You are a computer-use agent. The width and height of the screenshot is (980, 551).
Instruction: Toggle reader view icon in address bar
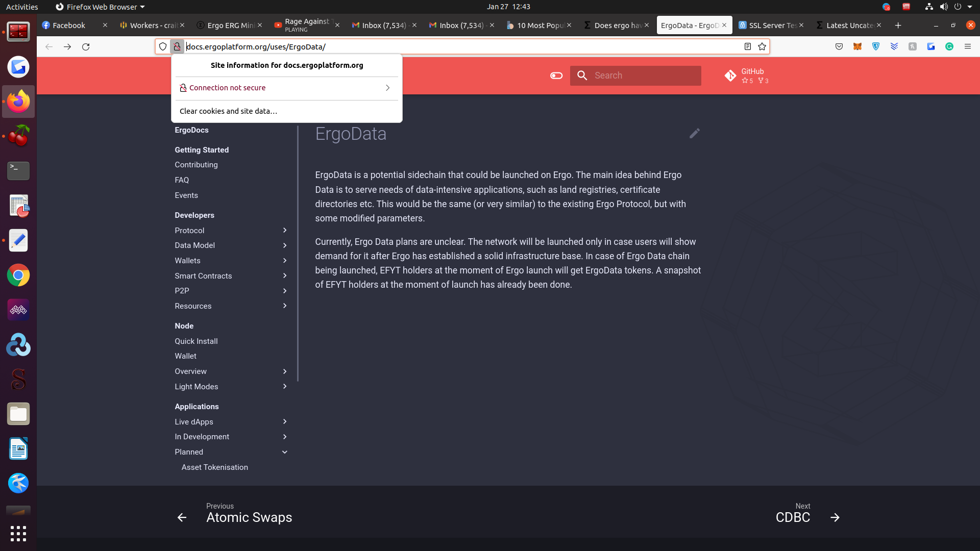pos(748,46)
